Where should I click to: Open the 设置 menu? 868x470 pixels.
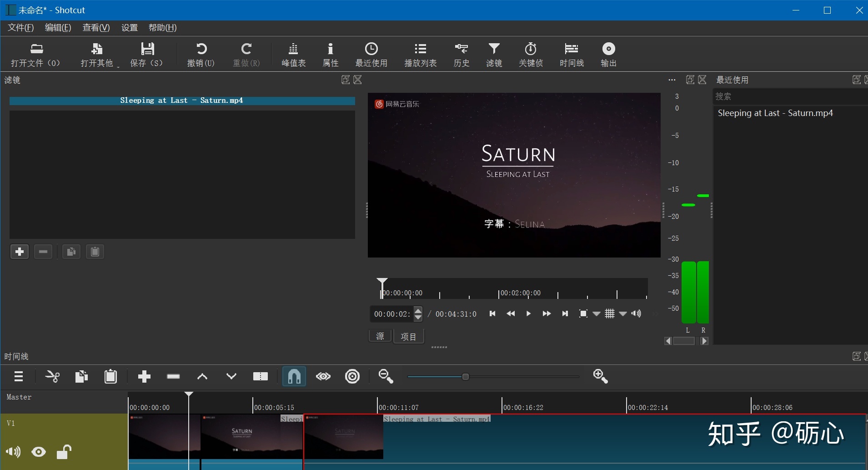(x=130, y=28)
